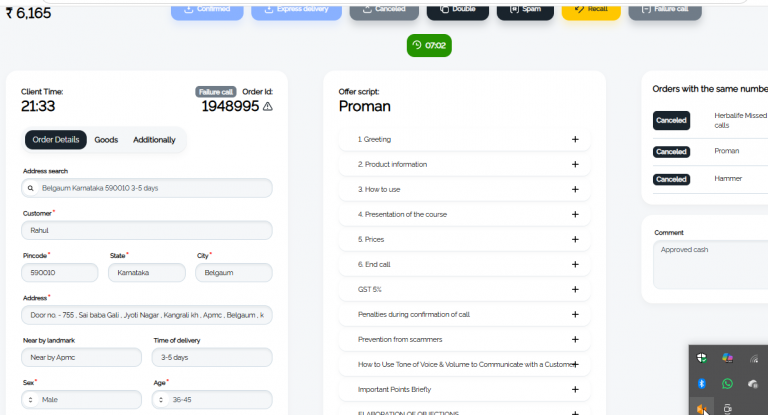Click the Hammer entry in same-number orders

(x=728, y=179)
